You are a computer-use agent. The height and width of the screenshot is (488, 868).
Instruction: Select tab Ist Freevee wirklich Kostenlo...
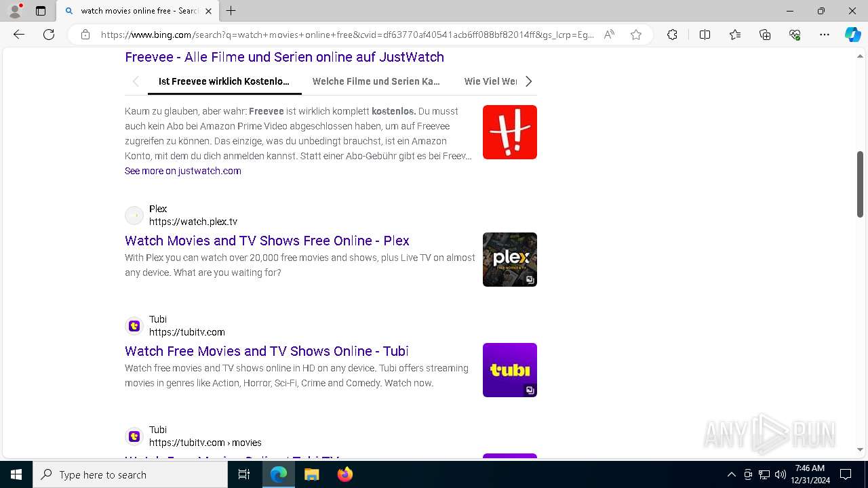[x=224, y=81]
